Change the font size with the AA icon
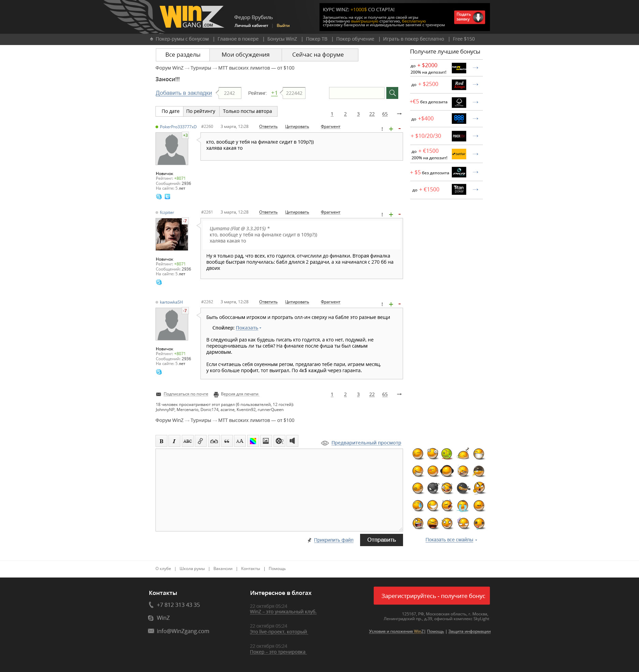The image size is (639, 672). (x=240, y=441)
